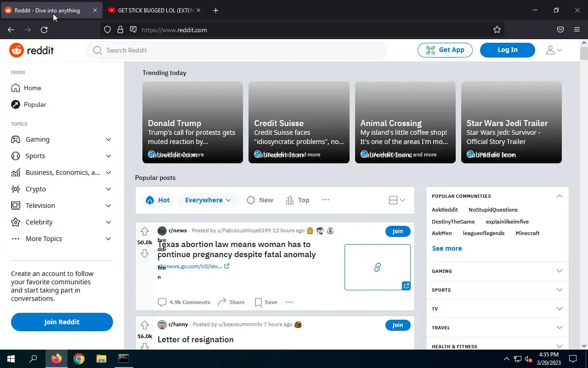Upvote the Texas abortion law post
This screenshot has height=368, width=588.
(145, 231)
